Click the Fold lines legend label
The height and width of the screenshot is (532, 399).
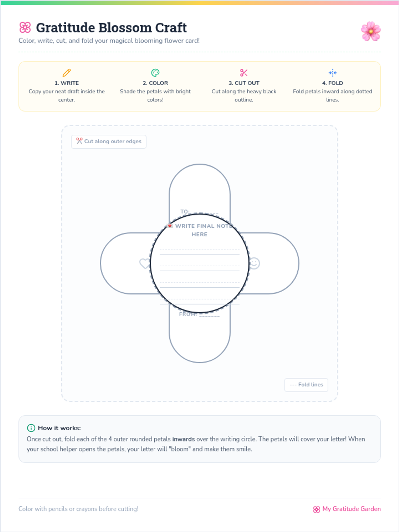pyautogui.click(x=306, y=385)
